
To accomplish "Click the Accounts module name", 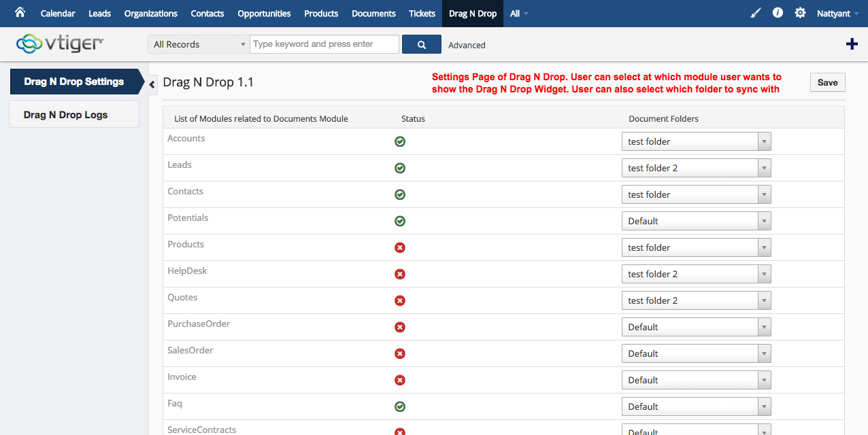I will [x=186, y=138].
